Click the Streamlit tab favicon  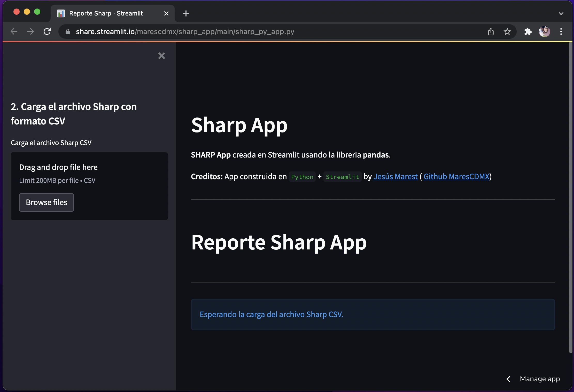(61, 13)
